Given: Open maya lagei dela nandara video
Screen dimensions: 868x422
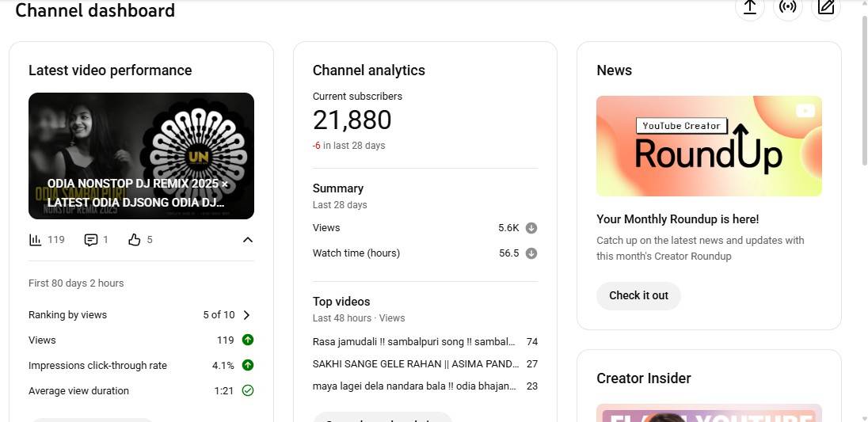Looking at the screenshot, I should (x=416, y=386).
